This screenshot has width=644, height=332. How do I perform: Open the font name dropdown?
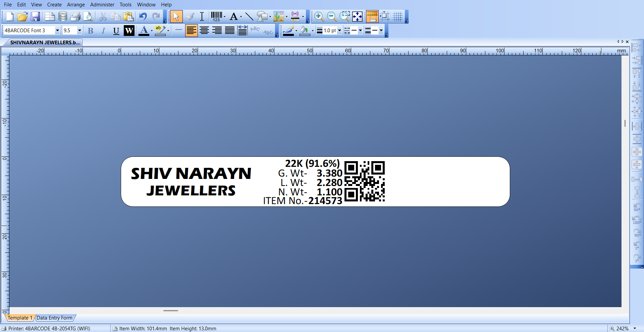pos(57,31)
